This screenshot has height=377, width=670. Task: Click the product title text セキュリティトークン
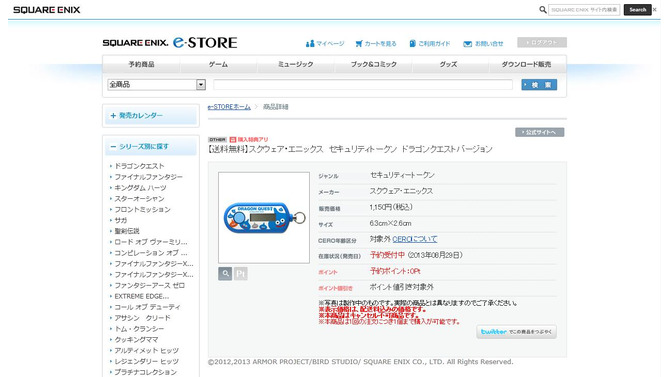point(364,149)
